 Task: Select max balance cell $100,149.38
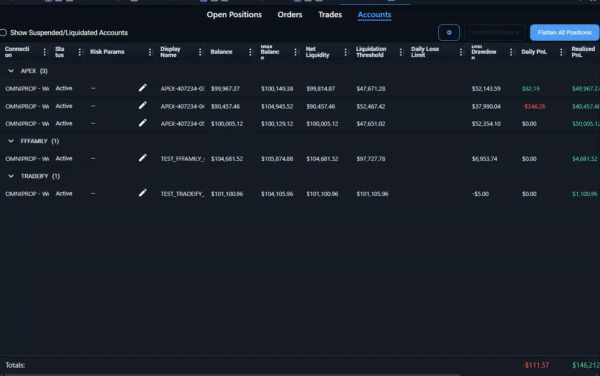coord(277,88)
